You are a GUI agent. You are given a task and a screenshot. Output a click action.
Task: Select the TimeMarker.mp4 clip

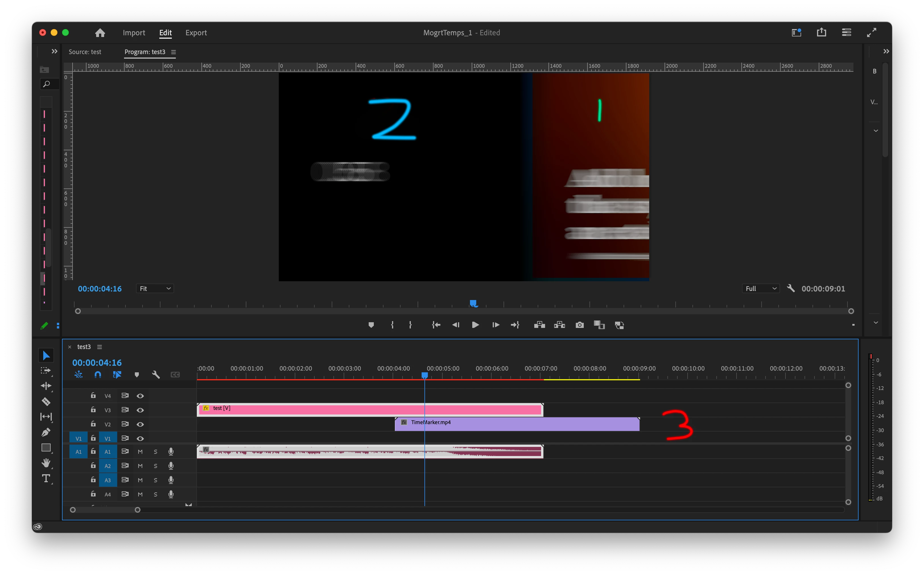click(517, 425)
